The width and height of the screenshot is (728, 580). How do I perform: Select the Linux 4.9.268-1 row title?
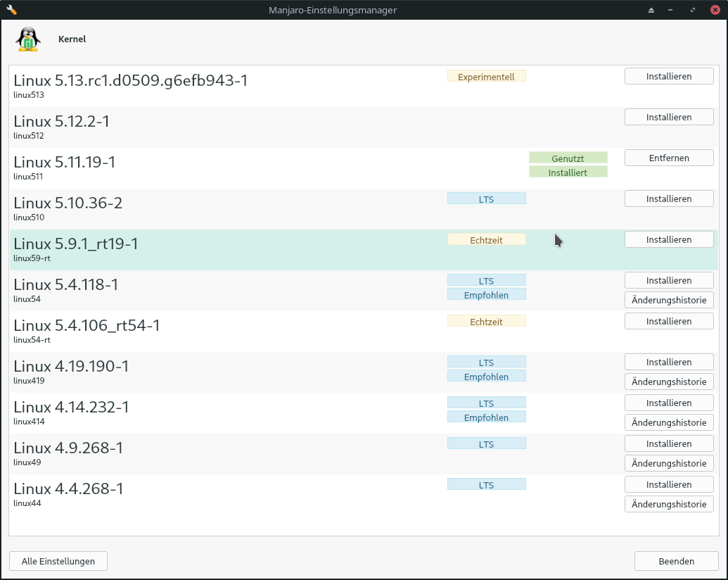68,448
